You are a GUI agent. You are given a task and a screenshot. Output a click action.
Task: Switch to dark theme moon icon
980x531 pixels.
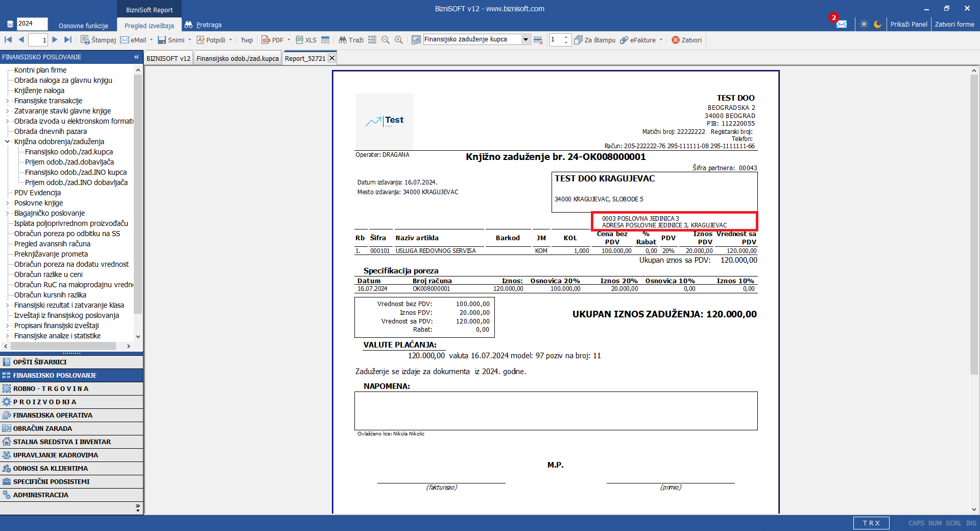pos(877,24)
